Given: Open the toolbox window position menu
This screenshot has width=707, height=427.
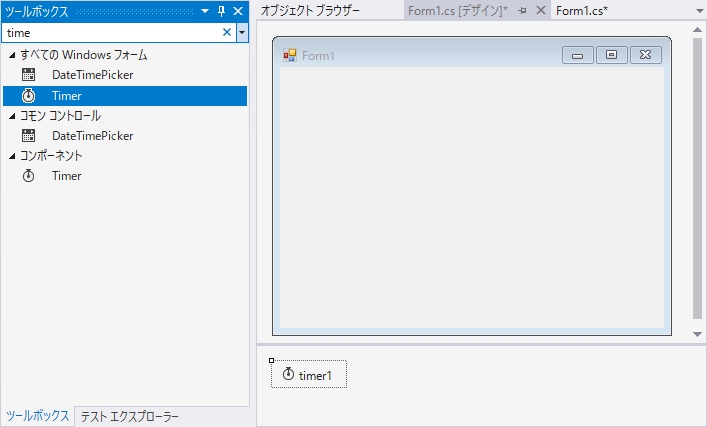Looking at the screenshot, I should coord(205,11).
